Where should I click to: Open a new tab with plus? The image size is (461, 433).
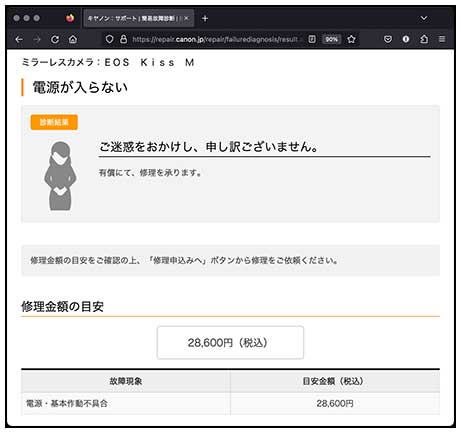205,18
